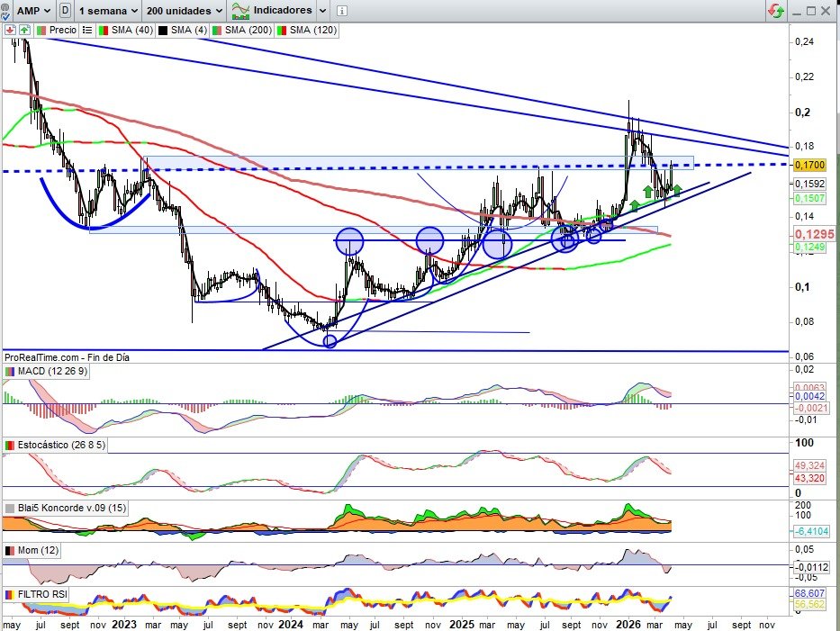Click the black SMA (4) swatch
This screenshot has width=840, height=631.
[x=163, y=31]
